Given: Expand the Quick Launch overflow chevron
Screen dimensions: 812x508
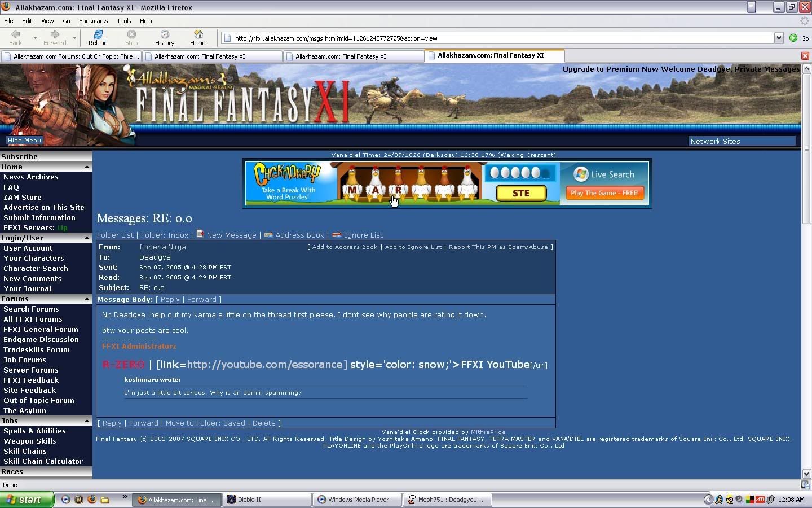Looking at the screenshot, I should pos(125,497).
